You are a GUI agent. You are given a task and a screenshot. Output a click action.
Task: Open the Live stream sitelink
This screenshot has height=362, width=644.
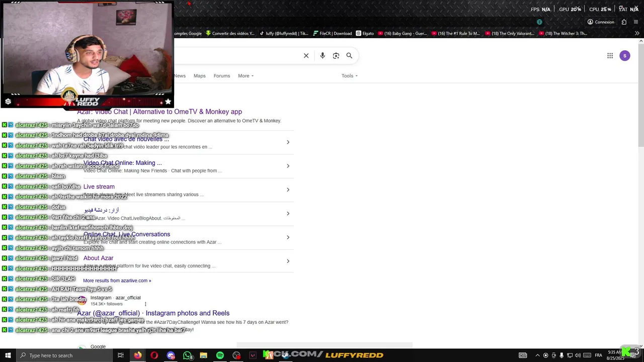(99, 187)
